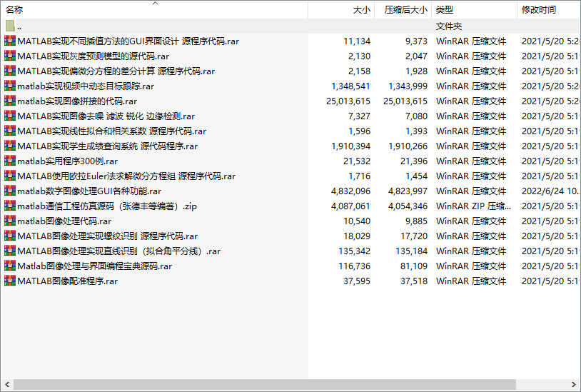Click compressed size value 1,910,266
The width and height of the screenshot is (581, 392).
coord(408,146)
